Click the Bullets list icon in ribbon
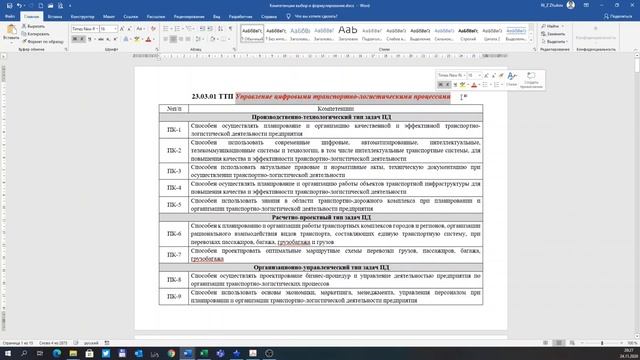Screen dimensions: 640x360 pos(166,29)
